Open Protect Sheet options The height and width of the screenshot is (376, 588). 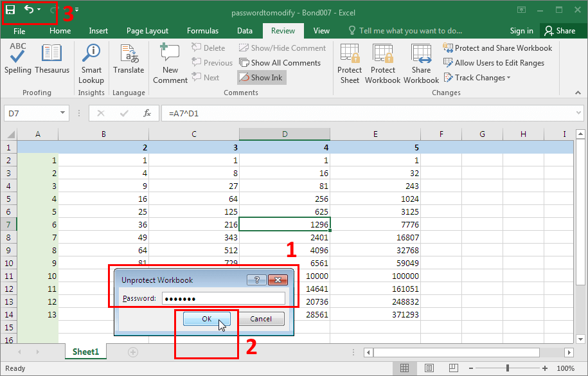(349, 62)
